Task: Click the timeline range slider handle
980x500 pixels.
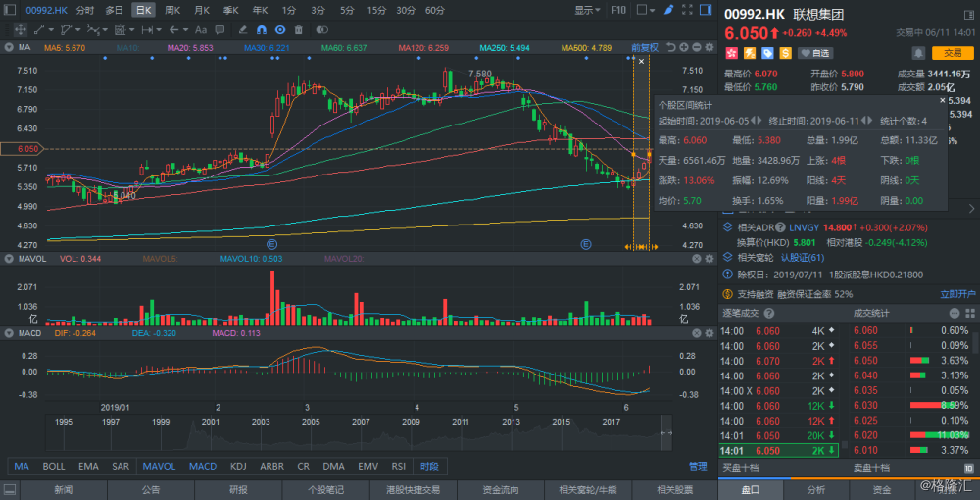Action: (666, 433)
